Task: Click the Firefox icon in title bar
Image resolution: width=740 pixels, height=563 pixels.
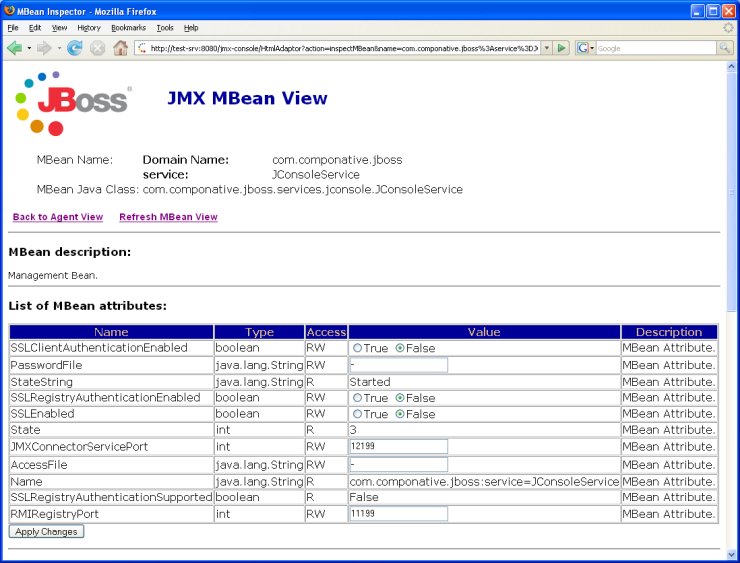Action: click(9, 10)
